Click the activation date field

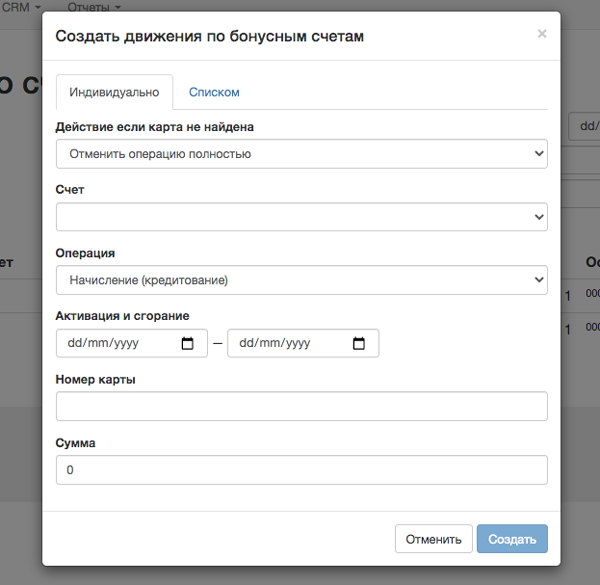click(132, 343)
